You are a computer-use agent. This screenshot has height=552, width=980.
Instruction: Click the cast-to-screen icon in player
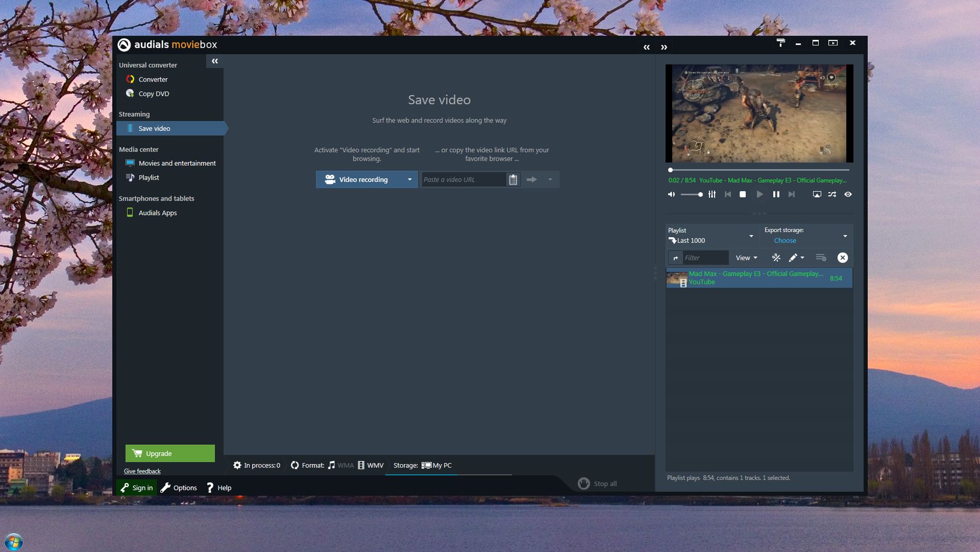[x=817, y=194]
